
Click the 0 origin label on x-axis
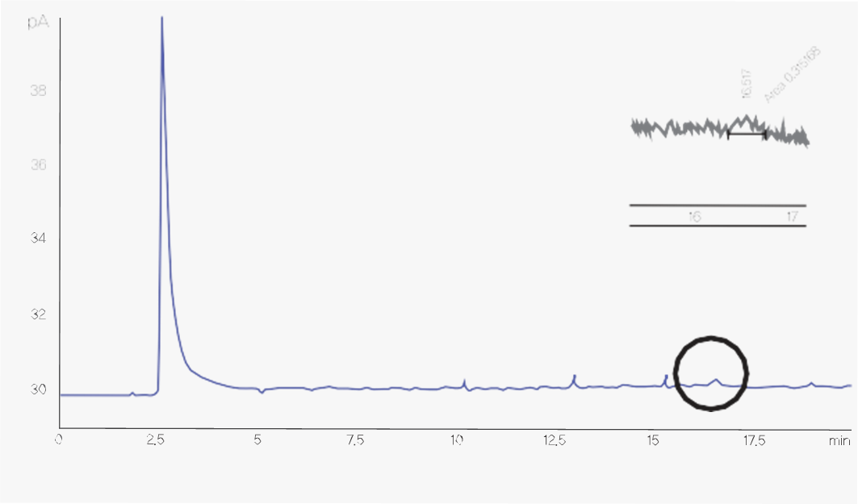coord(58,439)
